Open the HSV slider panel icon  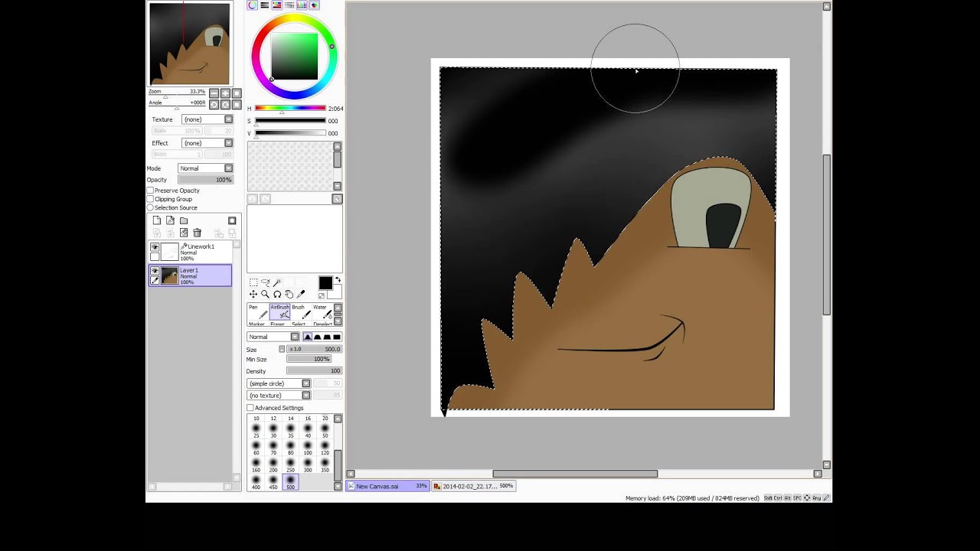(x=277, y=5)
